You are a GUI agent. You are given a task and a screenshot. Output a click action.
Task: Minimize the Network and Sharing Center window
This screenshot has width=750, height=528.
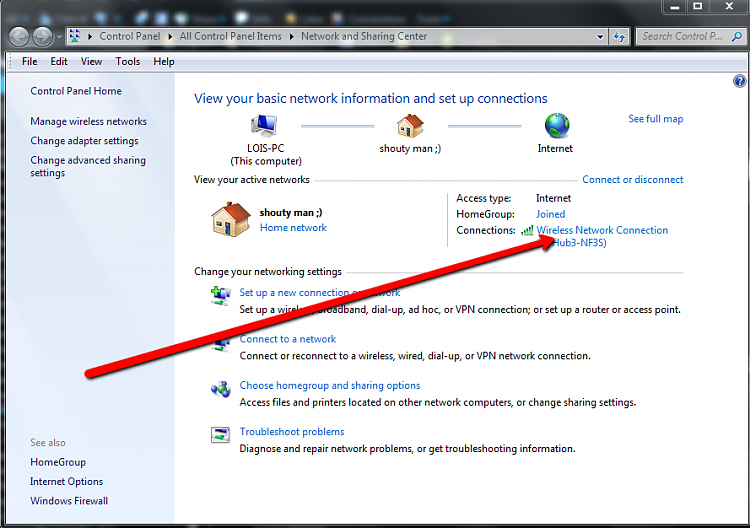click(675, 7)
